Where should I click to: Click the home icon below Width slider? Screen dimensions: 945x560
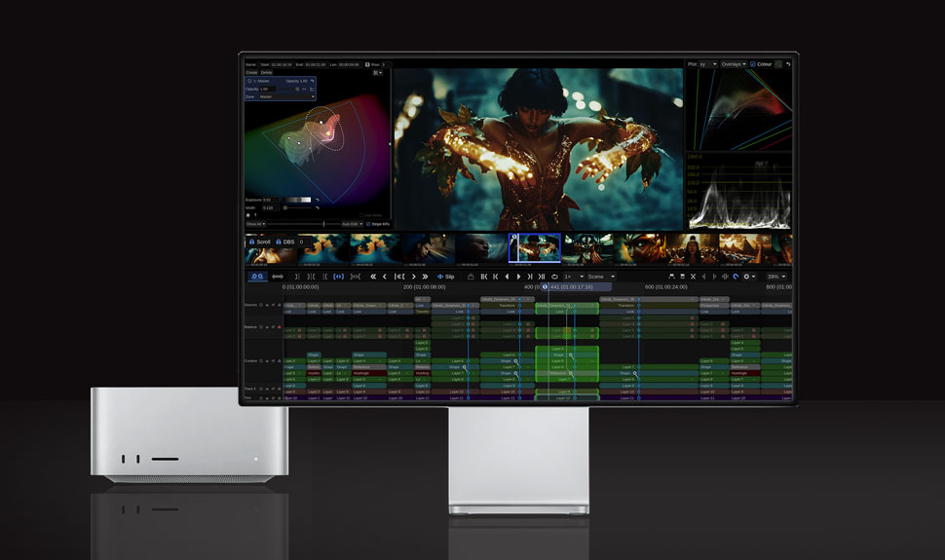(x=247, y=214)
